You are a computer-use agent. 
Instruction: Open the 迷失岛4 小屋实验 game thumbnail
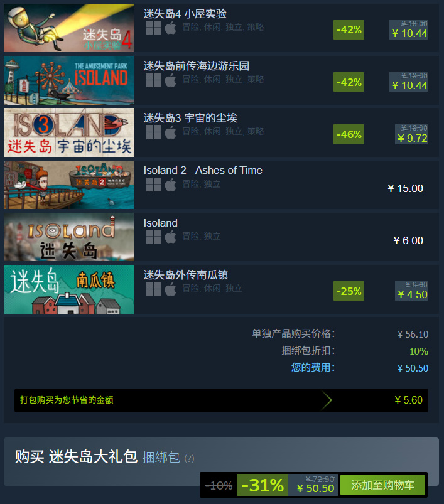(69, 28)
